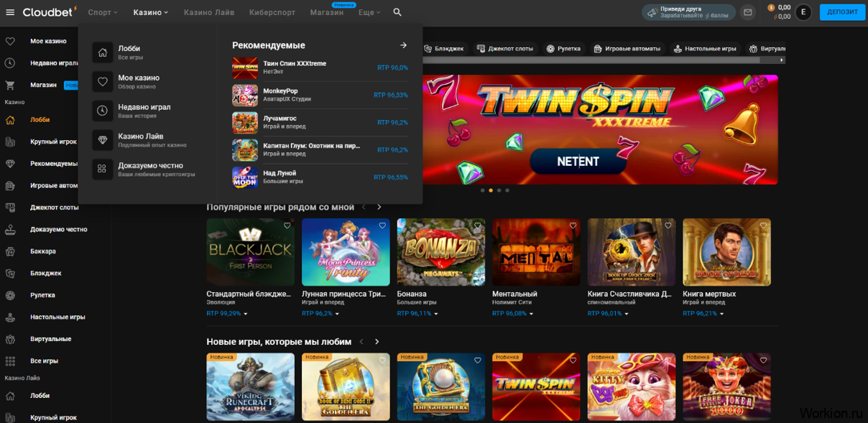Click the diamond icon beside Рекомендуемые in sidebar
The image size is (868, 423).
pyautogui.click(x=10, y=164)
